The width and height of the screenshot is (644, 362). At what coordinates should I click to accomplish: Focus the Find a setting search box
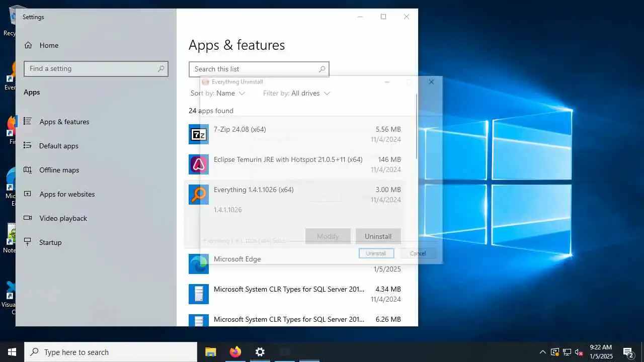click(x=96, y=69)
